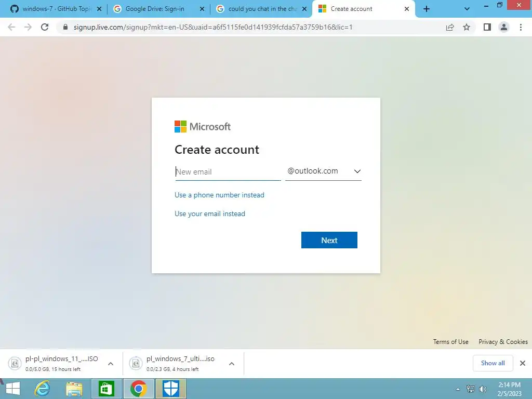Expand options for the windows_7 iso download

coord(232,364)
